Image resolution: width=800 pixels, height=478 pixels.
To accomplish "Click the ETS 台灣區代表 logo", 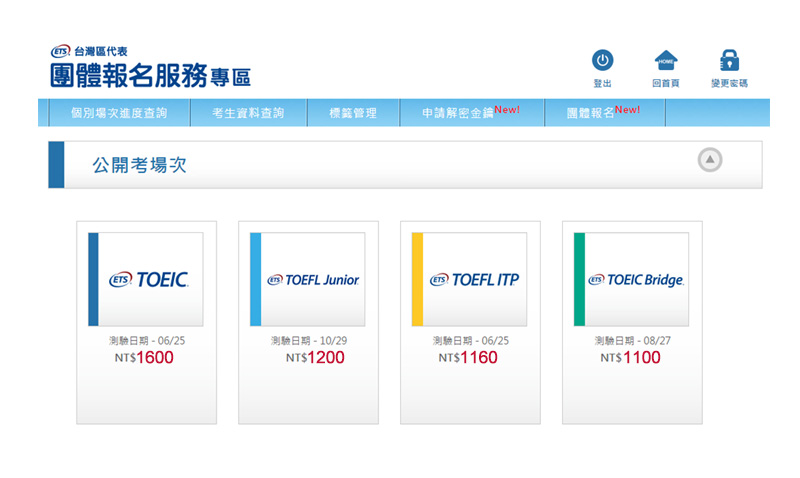I will [x=89, y=51].
